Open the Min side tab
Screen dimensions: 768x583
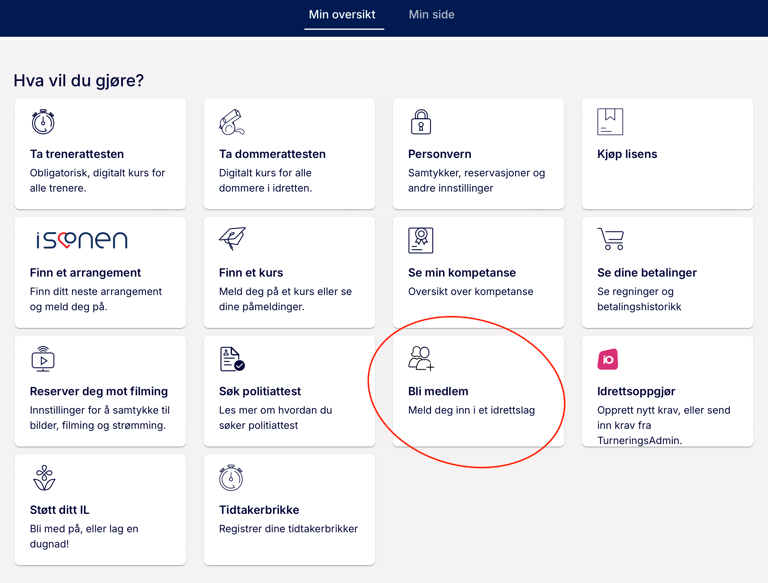(x=432, y=15)
